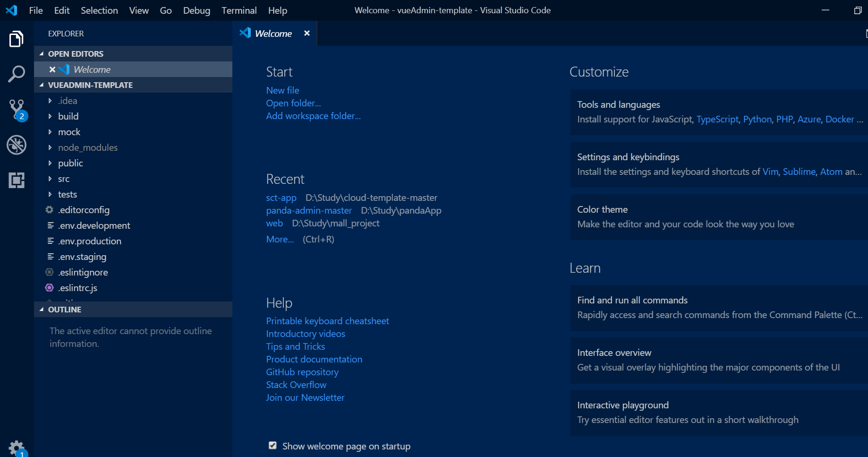This screenshot has width=868, height=457.
Task: Open the Terminal menu
Action: click(x=239, y=10)
